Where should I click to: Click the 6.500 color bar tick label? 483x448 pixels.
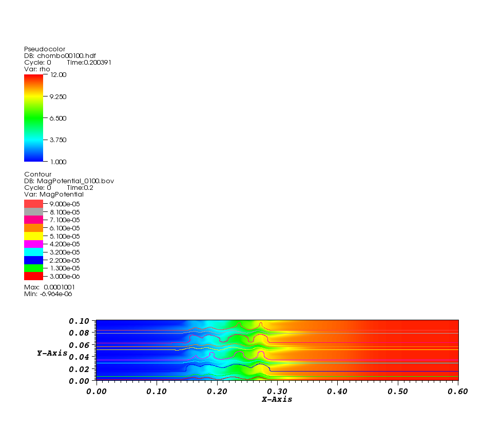(x=58, y=118)
